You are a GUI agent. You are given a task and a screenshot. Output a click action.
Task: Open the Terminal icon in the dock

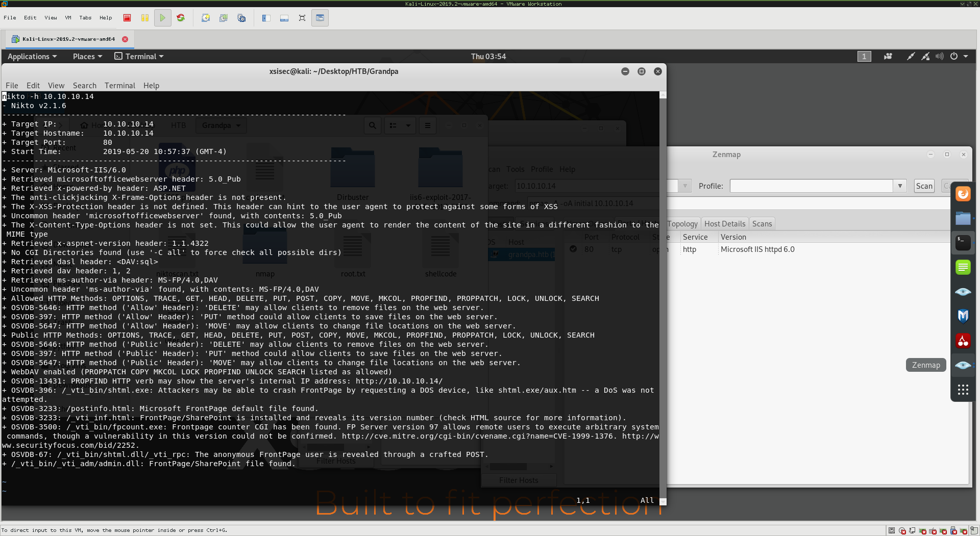pyautogui.click(x=963, y=243)
